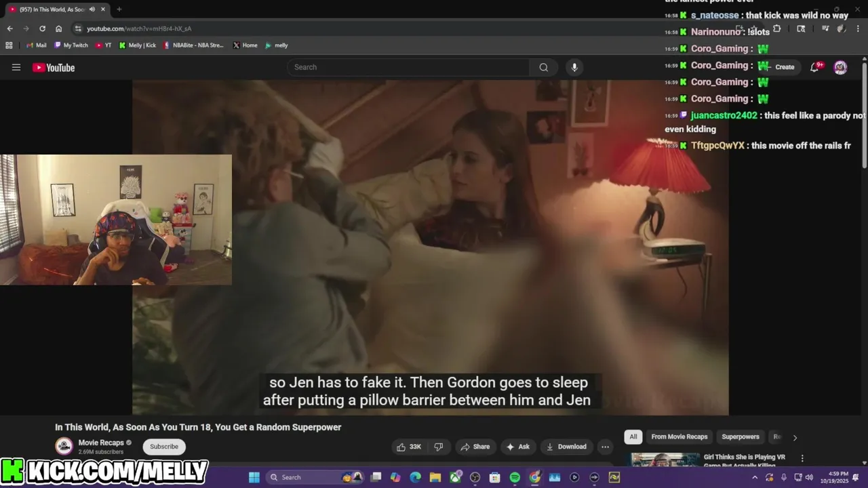Click the taskbar microphone tray icon
Viewport: 868px width, 488px height.
click(x=783, y=477)
